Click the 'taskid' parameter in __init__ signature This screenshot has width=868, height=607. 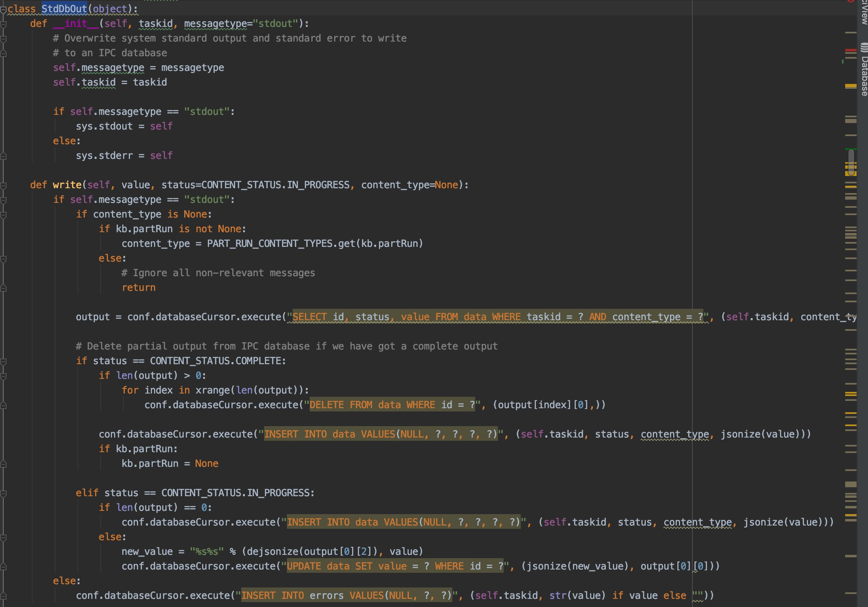coord(156,24)
